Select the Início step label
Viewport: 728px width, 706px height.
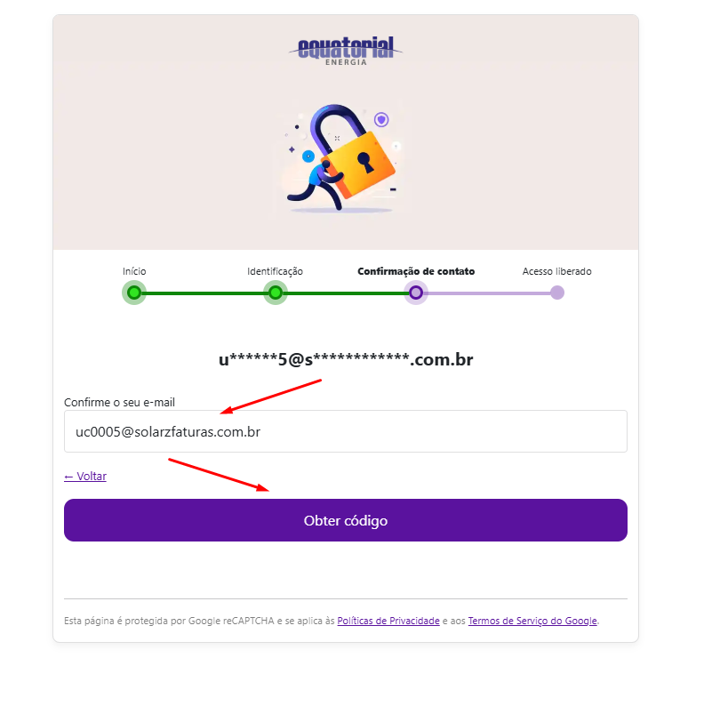(134, 271)
